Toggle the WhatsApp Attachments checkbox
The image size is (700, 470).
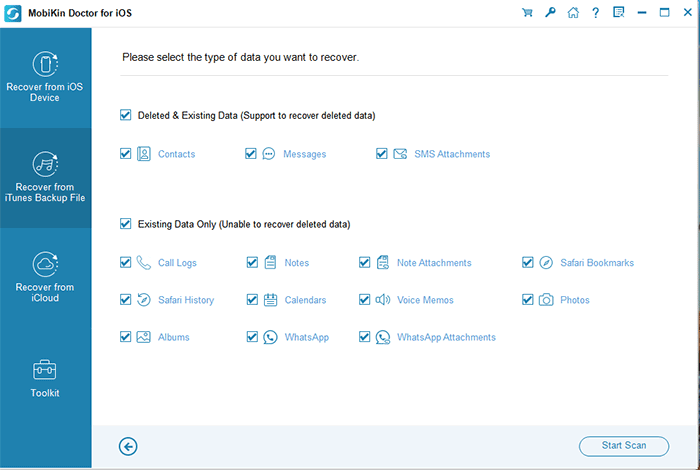(x=365, y=337)
